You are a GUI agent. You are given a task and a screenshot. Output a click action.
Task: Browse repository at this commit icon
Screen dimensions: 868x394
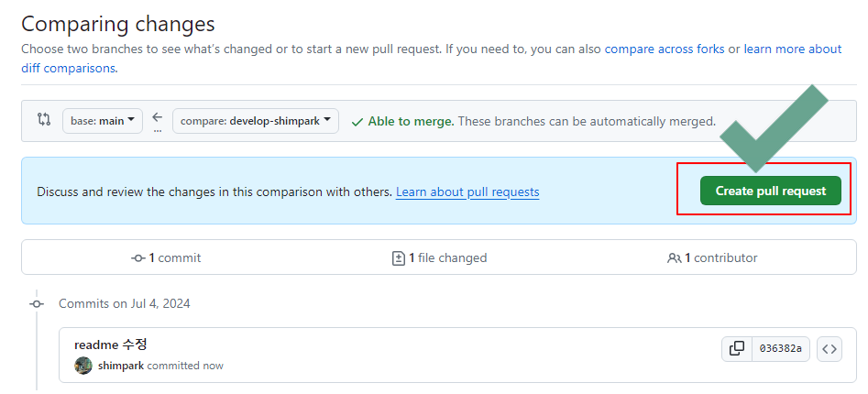[x=830, y=348]
